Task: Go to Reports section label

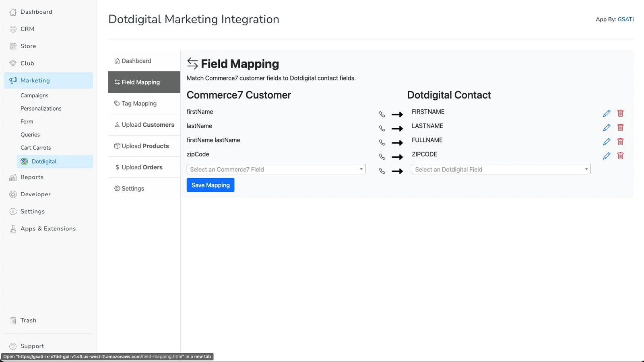Action: tap(32, 177)
